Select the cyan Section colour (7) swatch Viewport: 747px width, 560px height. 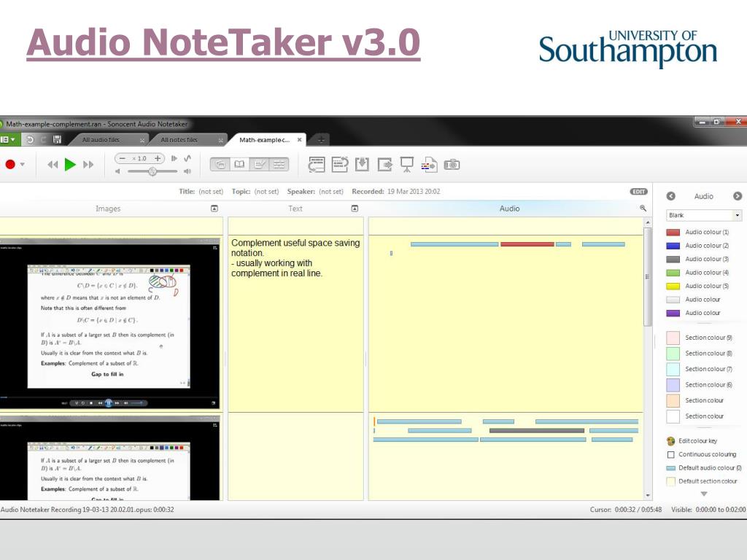[673, 369]
